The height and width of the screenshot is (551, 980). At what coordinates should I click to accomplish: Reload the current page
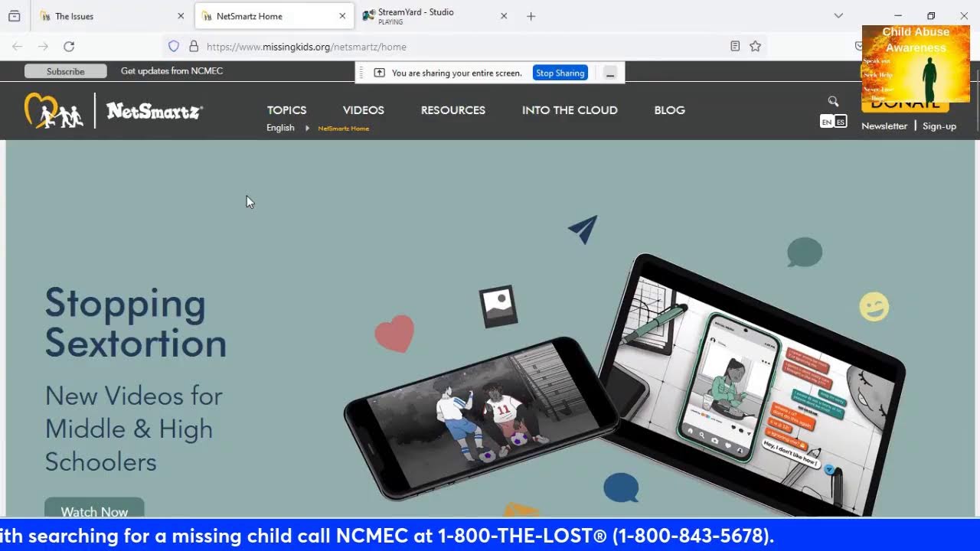[x=69, y=46]
